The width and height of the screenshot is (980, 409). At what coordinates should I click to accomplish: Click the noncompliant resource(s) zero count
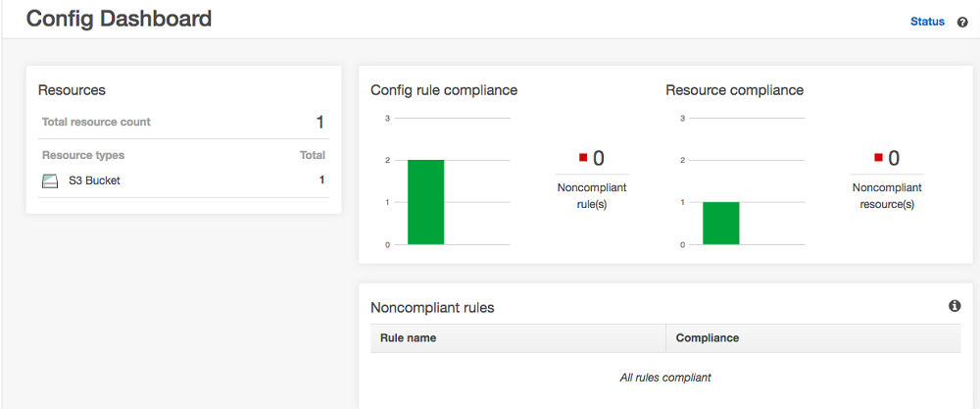click(894, 158)
